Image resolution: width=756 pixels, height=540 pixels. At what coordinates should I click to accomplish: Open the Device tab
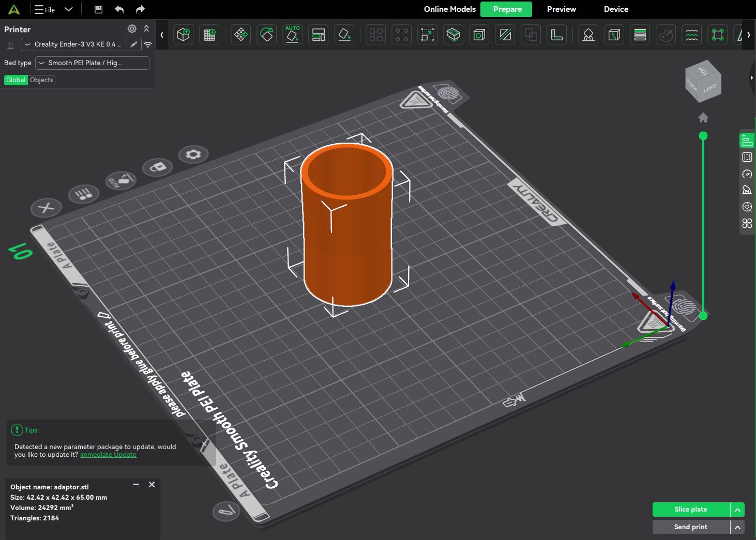coord(616,9)
